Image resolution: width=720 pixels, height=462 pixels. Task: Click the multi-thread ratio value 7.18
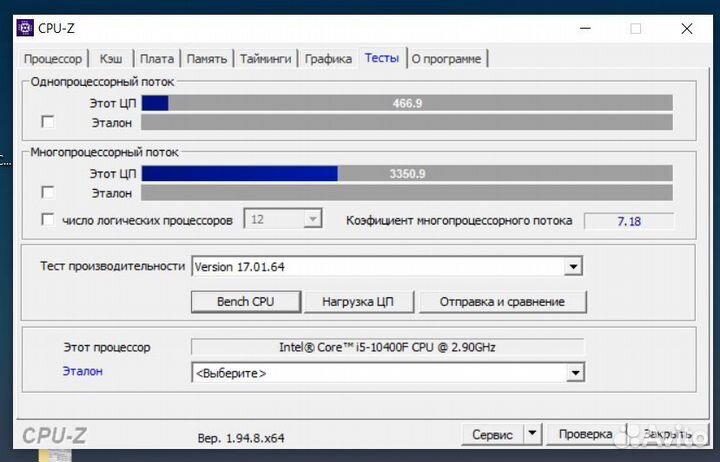pyautogui.click(x=629, y=221)
